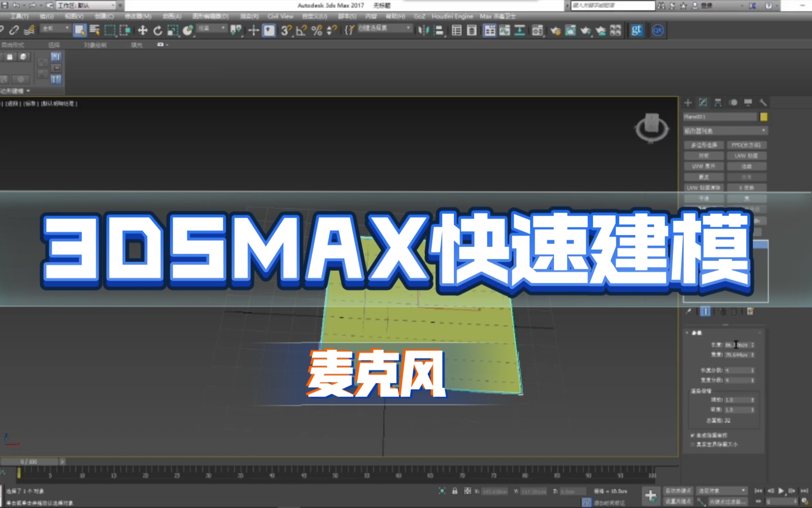Image resolution: width=812 pixels, height=508 pixels.
Task: Open the 渲染(R) menu
Action: [249, 16]
